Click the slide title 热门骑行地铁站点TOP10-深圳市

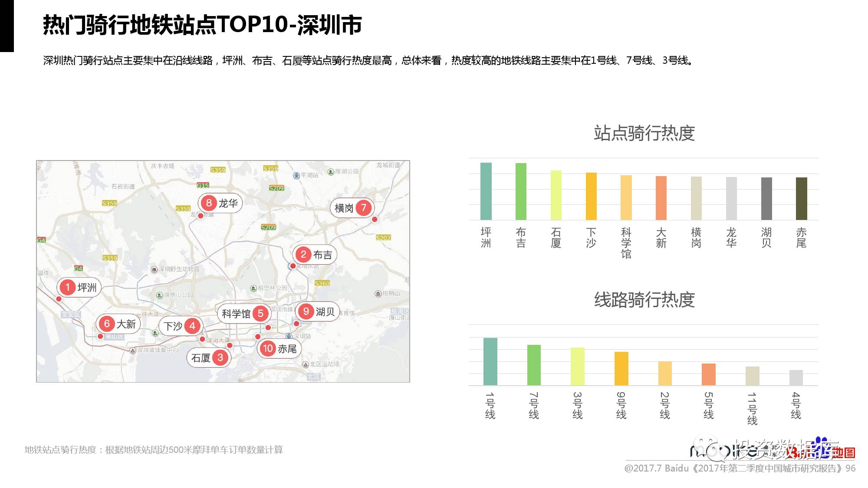coord(202,25)
